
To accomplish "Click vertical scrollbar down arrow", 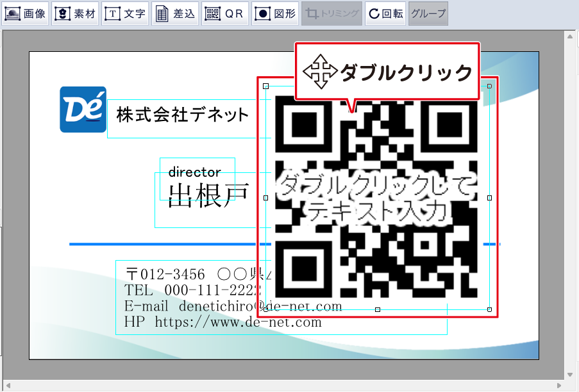I will coord(570,375).
